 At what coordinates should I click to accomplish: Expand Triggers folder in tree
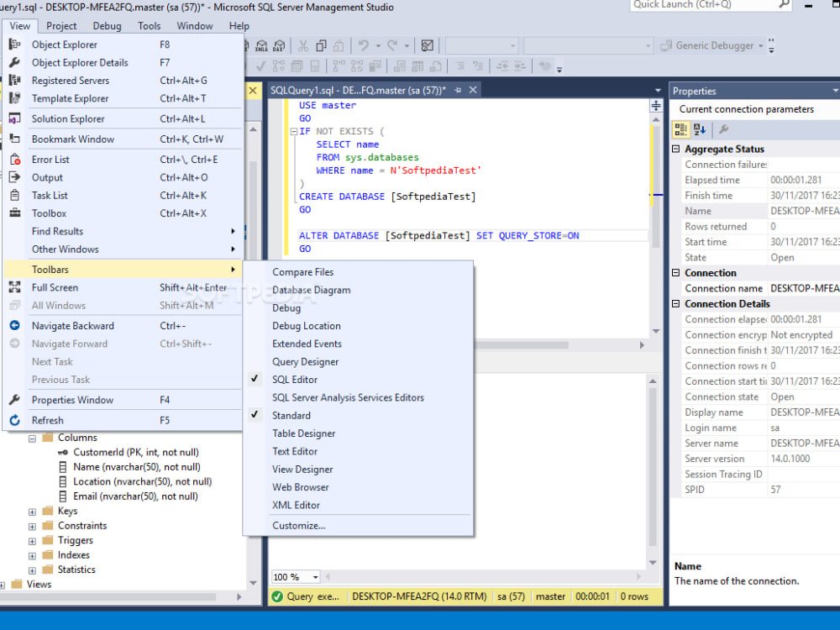click(32, 541)
